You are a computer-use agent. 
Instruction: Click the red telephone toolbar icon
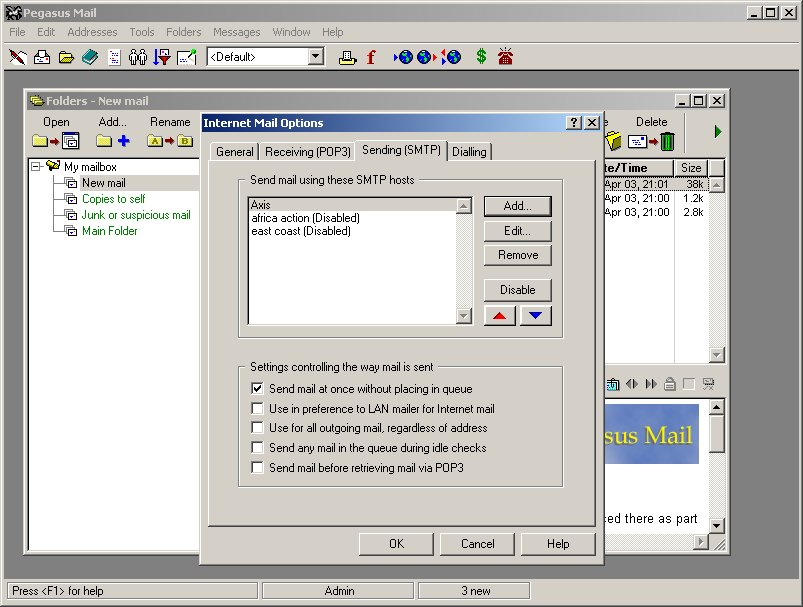coord(505,57)
